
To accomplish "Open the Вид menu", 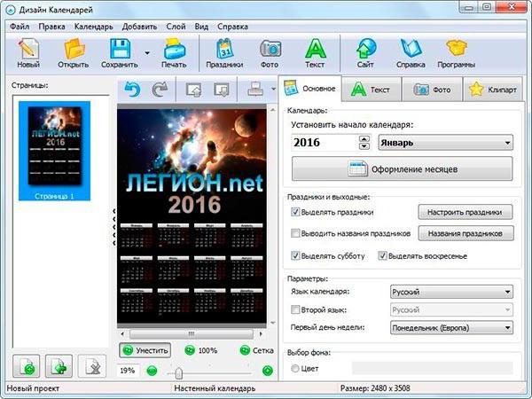I will tap(201, 27).
